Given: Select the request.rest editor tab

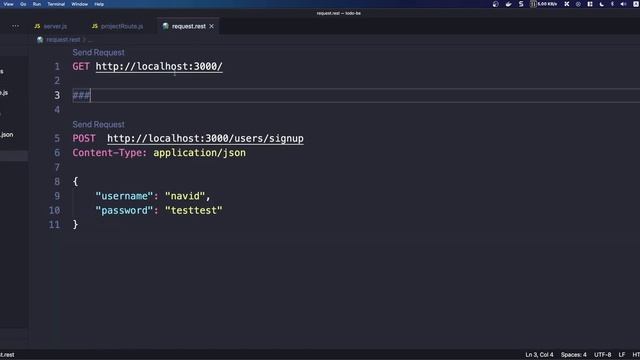Looking at the screenshot, I should [x=189, y=26].
